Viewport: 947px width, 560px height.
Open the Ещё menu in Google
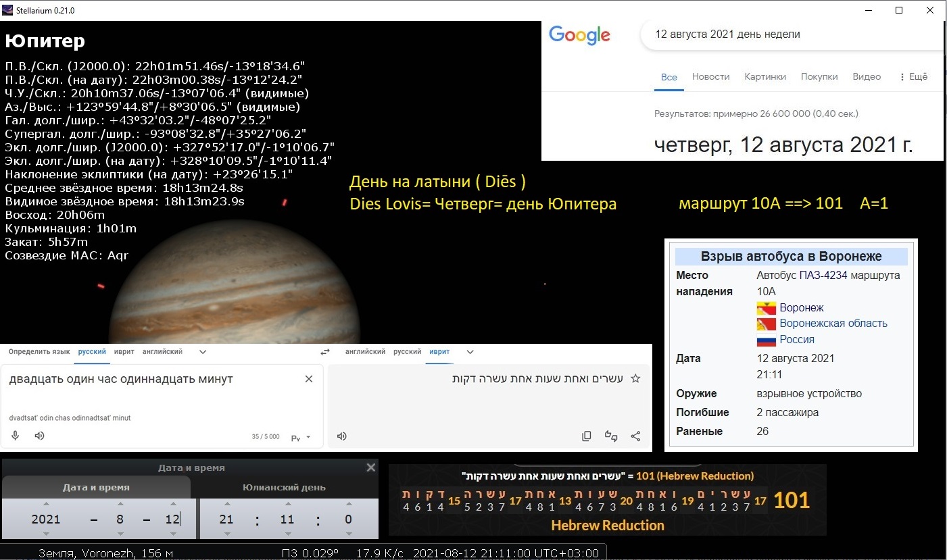(x=914, y=77)
